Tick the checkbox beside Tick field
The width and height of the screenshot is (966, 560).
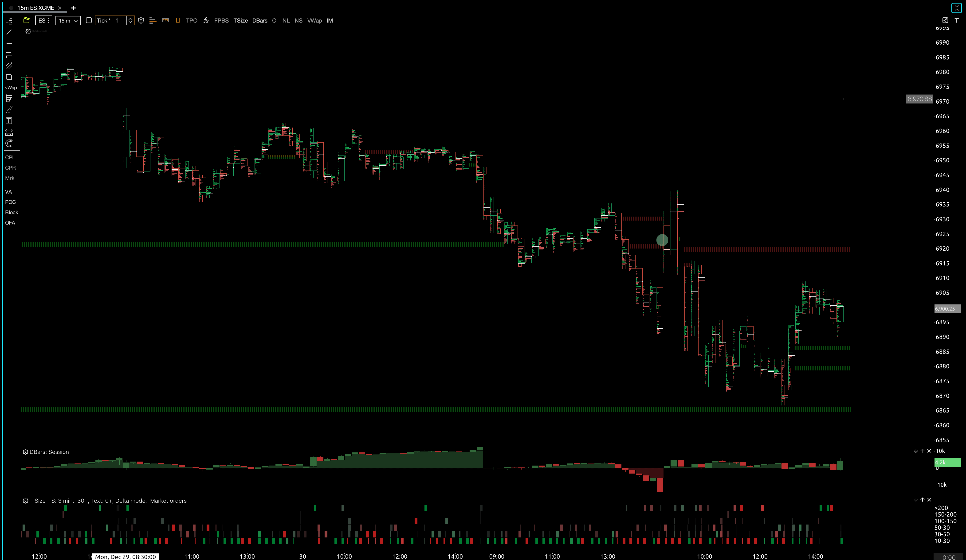coord(89,21)
